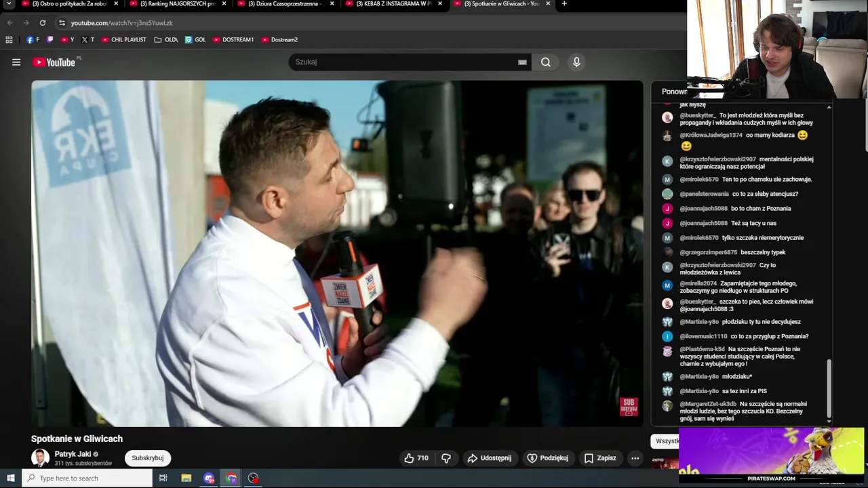Click the Windows taskbar search box
This screenshot has width=868, height=488.
click(87, 479)
